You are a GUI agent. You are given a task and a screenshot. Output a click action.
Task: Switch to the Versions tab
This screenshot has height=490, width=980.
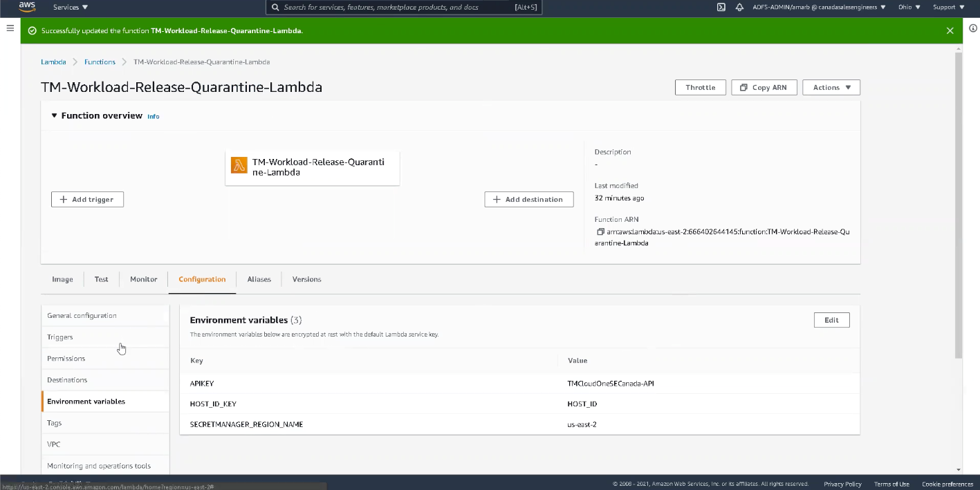[307, 279]
